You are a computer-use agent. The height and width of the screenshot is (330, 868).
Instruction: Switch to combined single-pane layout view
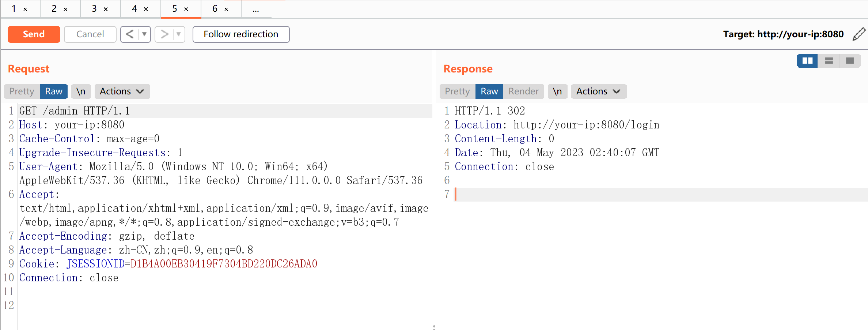tap(850, 61)
